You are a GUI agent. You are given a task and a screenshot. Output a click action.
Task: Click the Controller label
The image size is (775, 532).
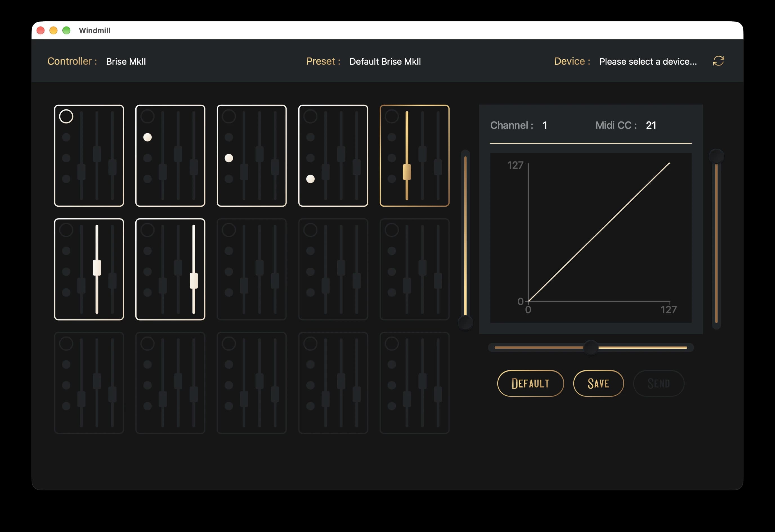(x=72, y=61)
